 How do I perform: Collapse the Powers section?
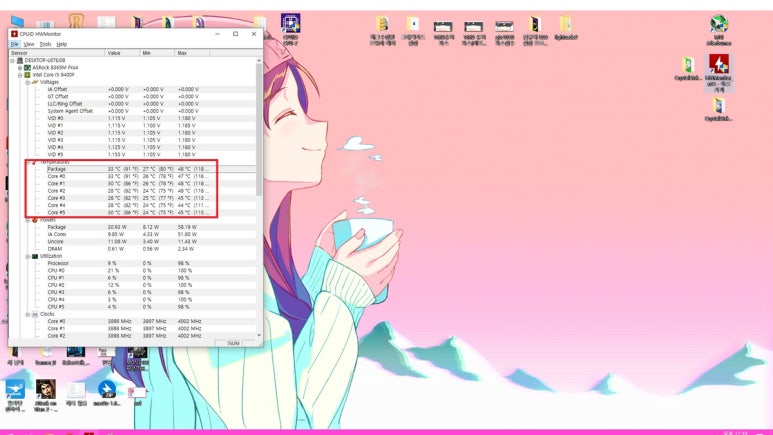(28, 220)
